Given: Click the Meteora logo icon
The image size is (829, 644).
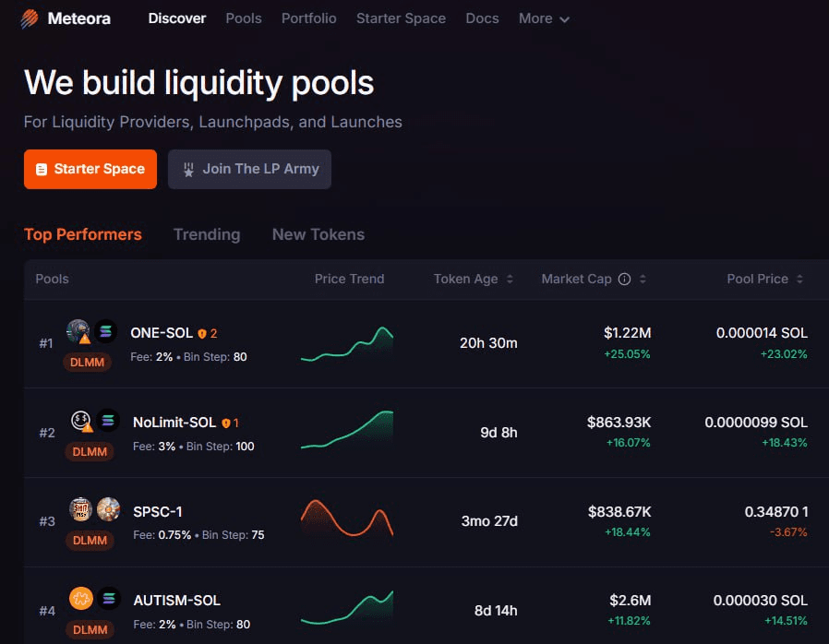Looking at the screenshot, I should coord(30,18).
